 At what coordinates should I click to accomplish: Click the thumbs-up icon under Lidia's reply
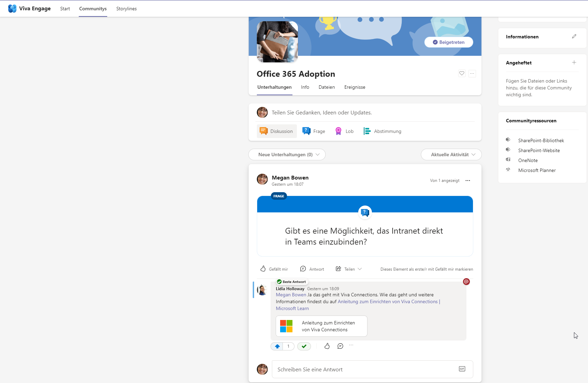click(327, 346)
